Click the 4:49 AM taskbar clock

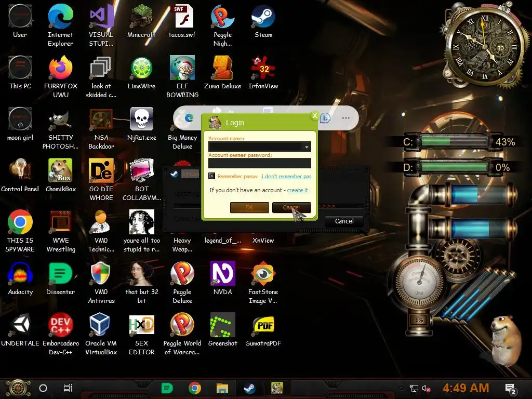tap(466, 388)
